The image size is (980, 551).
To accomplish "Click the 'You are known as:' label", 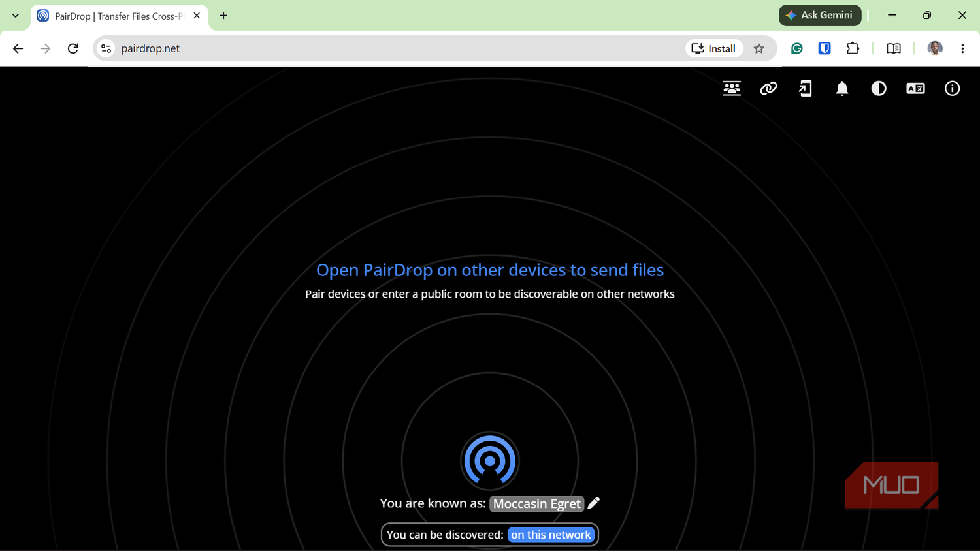I will 433,503.
